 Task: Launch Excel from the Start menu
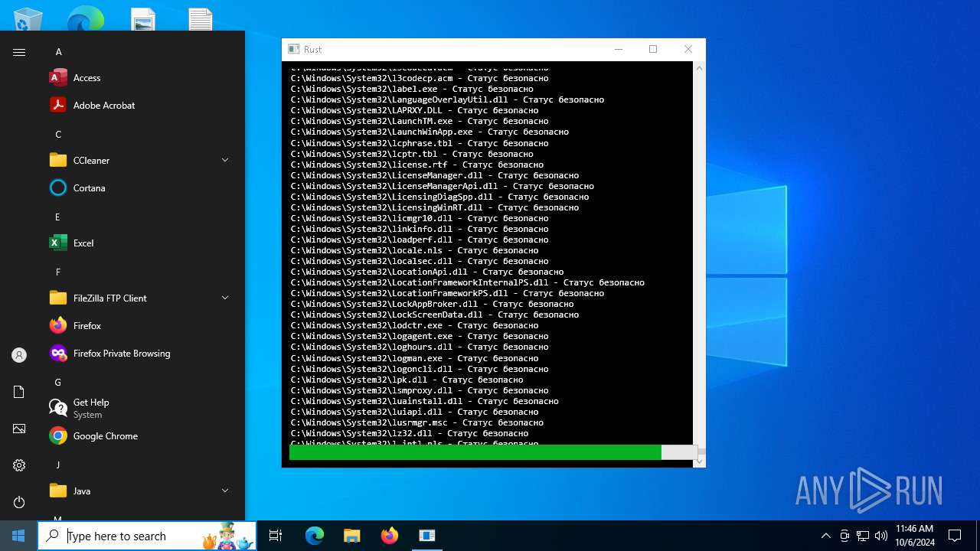pyautogui.click(x=139, y=243)
